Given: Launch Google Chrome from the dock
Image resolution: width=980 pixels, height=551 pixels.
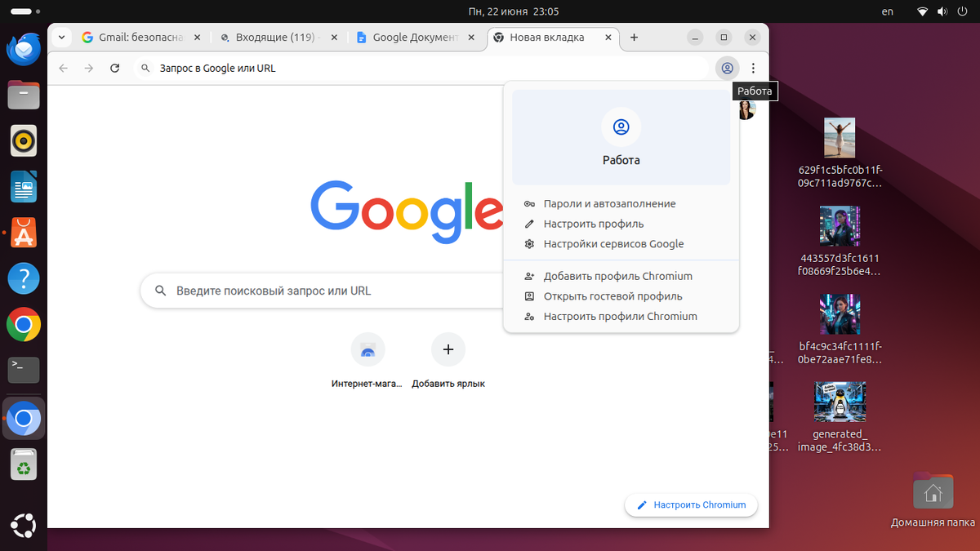Looking at the screenshot, I should point(24,326).
